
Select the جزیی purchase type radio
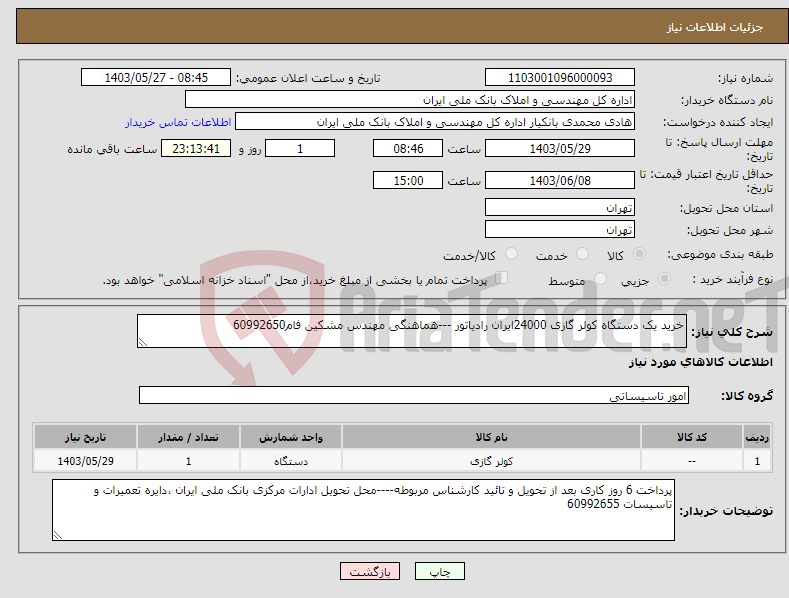tap(664, 278)
